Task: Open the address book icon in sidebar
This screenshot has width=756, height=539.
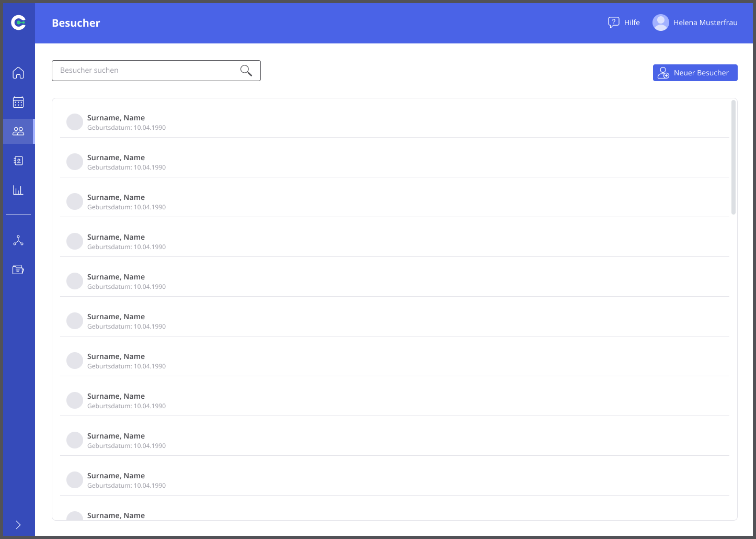Action: pos(18,161)
